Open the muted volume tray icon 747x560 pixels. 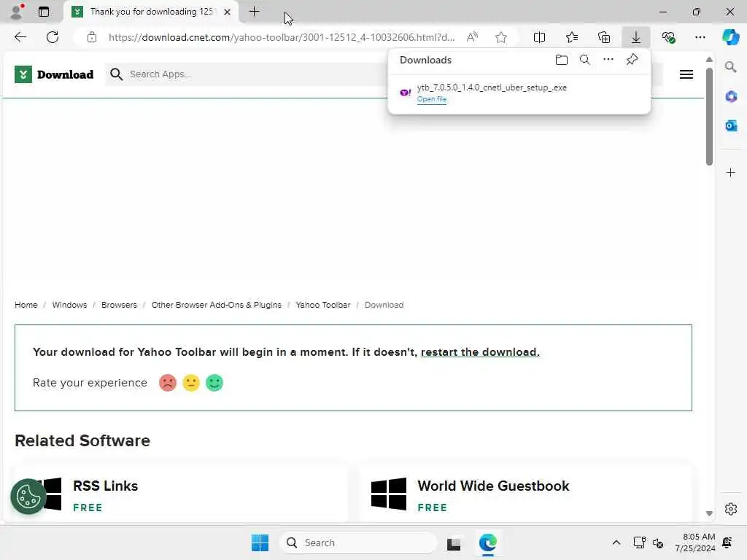click(x=658, y=542)
